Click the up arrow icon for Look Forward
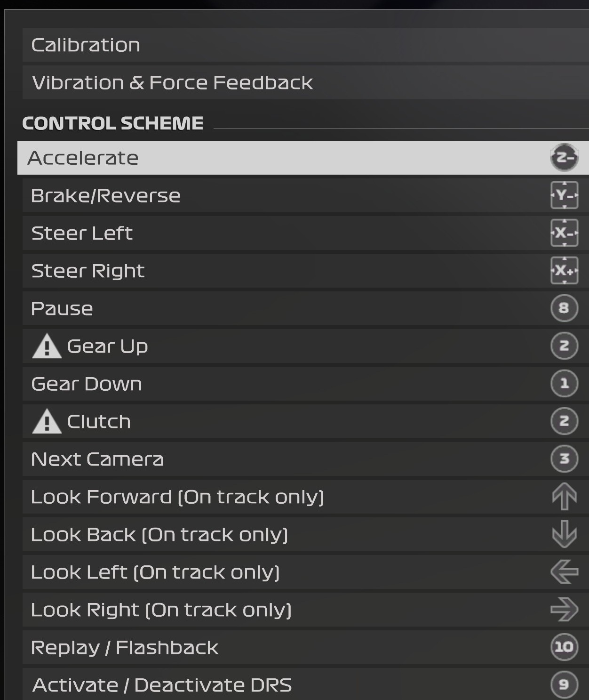The width and height of the screenshot is (589, 700). pyautogui.click(x=564, y=497)
